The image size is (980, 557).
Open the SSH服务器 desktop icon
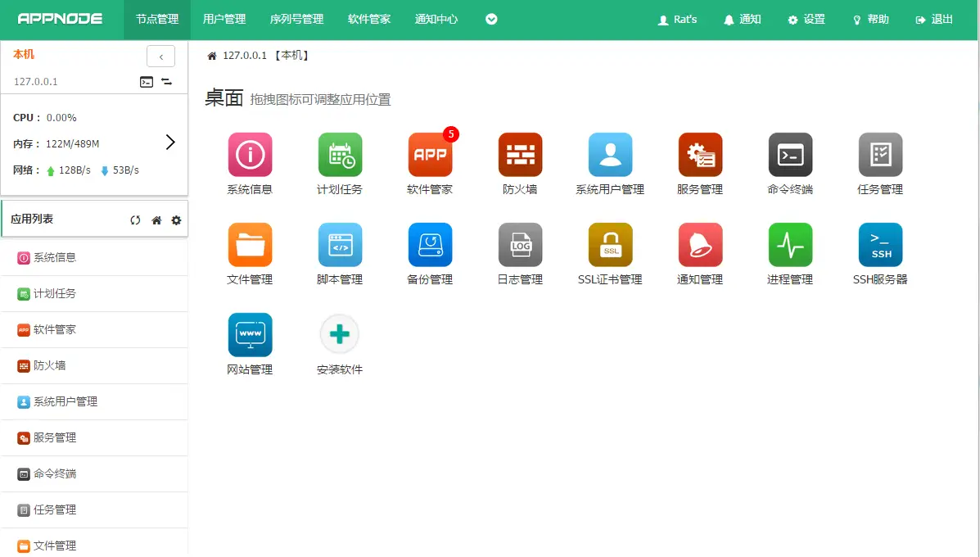pos(880,245)
